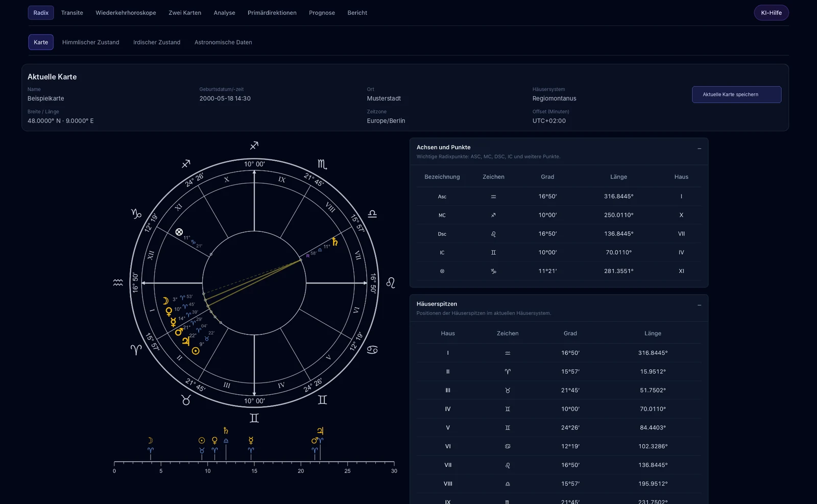
Task: Click Saturn marker on the degree scale
Action: click(x=226, y=431)
